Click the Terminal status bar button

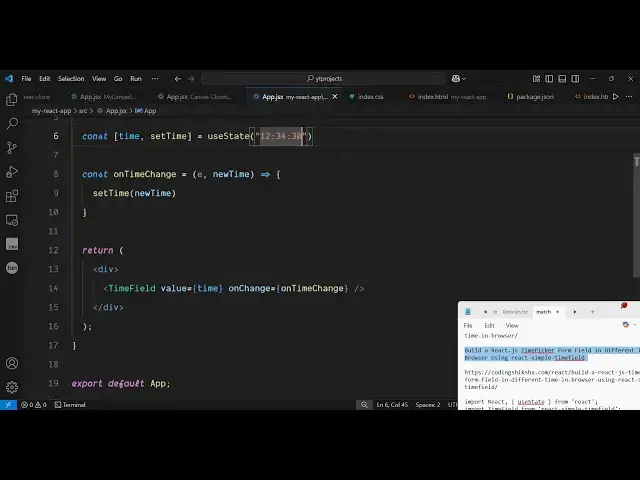point(70,404)
